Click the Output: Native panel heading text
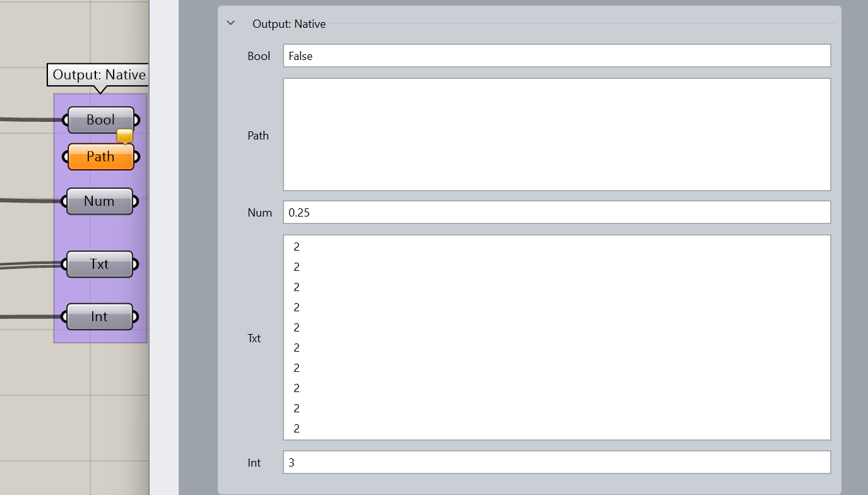The height and width of the screenshot is (495, 868). (289, 24)
